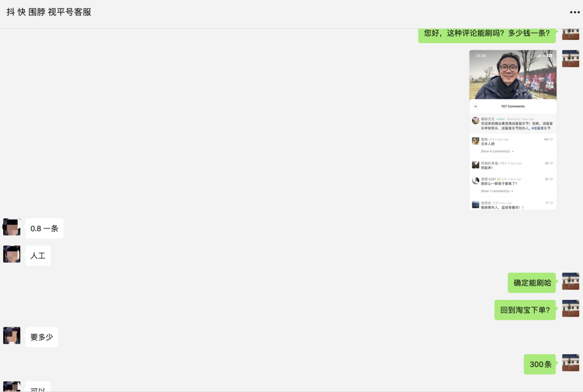The image size is (583, 392).
Task: Click the chat title '抖 快 围脖 视平号客服'
Action: click(x=49, y=12)
